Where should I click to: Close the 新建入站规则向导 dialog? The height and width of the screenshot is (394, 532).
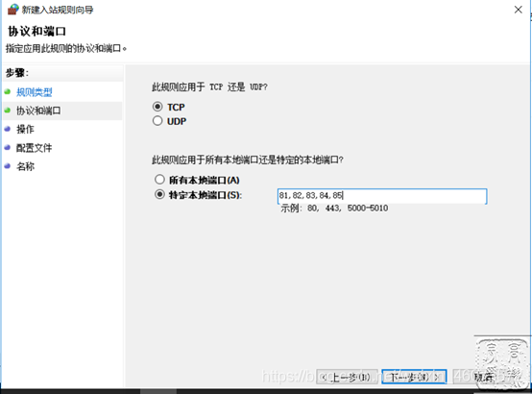(519, 10)
